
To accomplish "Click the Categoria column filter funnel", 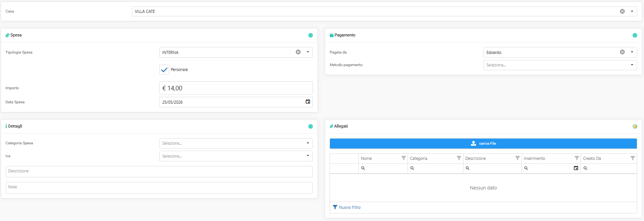I will (459, 158).
